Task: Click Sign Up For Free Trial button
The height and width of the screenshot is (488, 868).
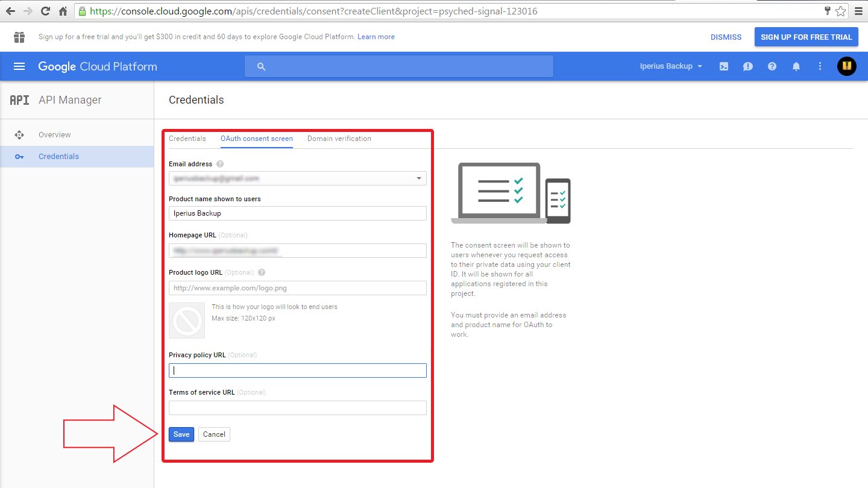Action: [807, 37]
